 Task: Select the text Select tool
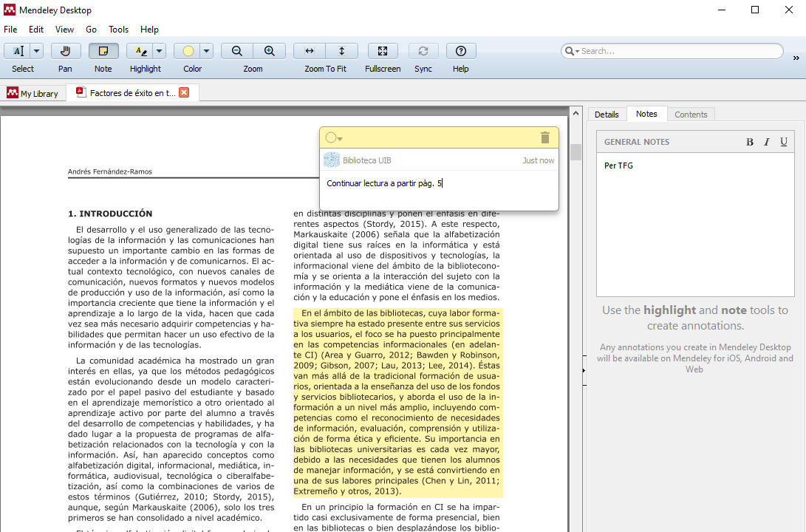coord(18,51)
